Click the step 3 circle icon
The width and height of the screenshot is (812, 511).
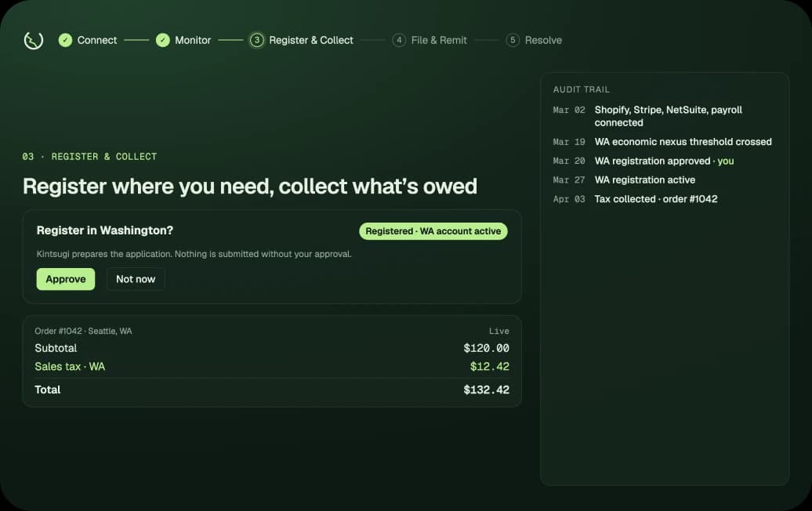tap(256, 40)
